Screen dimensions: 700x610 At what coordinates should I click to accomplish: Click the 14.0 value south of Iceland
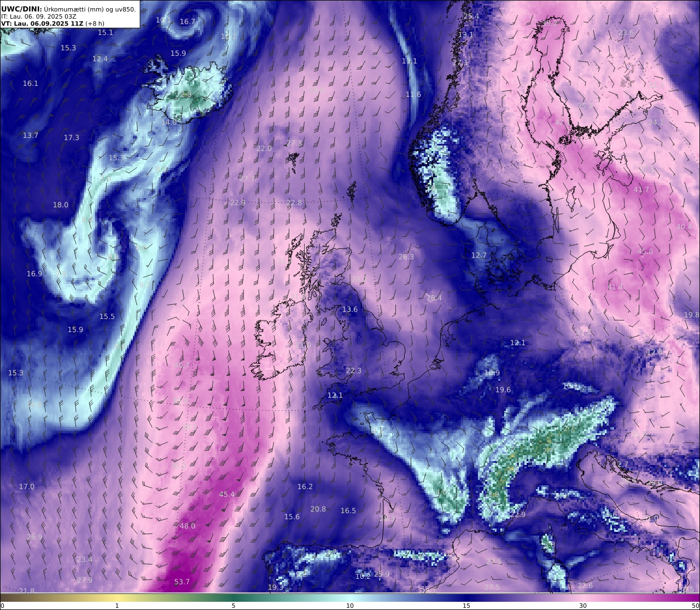[x=169, y=122]
